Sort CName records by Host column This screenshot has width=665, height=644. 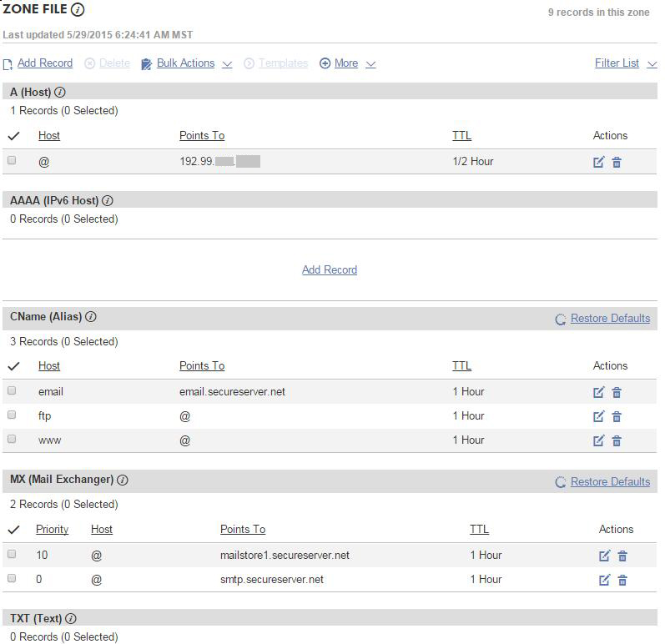point(49,365)
